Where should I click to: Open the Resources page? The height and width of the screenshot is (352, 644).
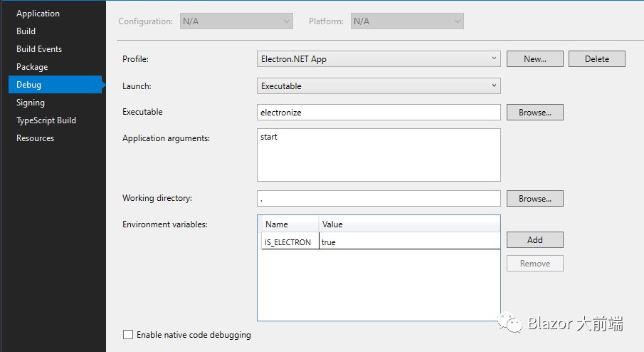(x=35, y=138)
